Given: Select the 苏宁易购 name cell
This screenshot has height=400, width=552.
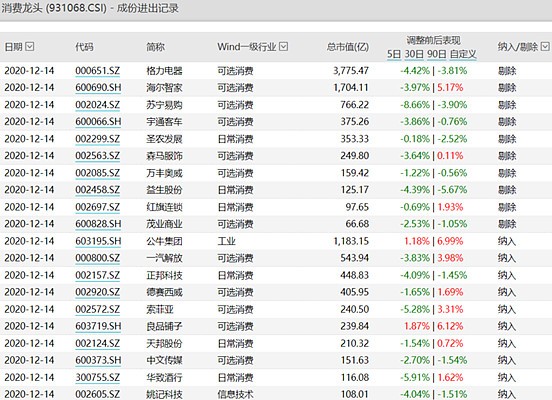Looking at the screenshot, I should tap(164, 105).
